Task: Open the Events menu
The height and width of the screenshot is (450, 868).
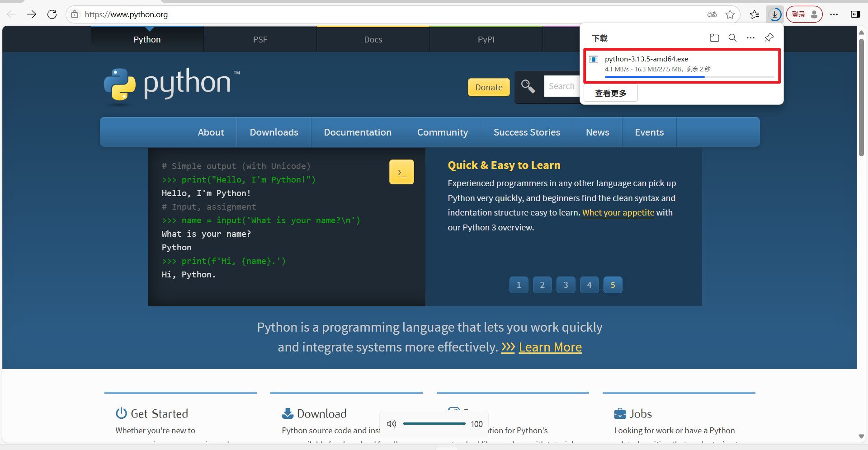Action: (649, 132)
